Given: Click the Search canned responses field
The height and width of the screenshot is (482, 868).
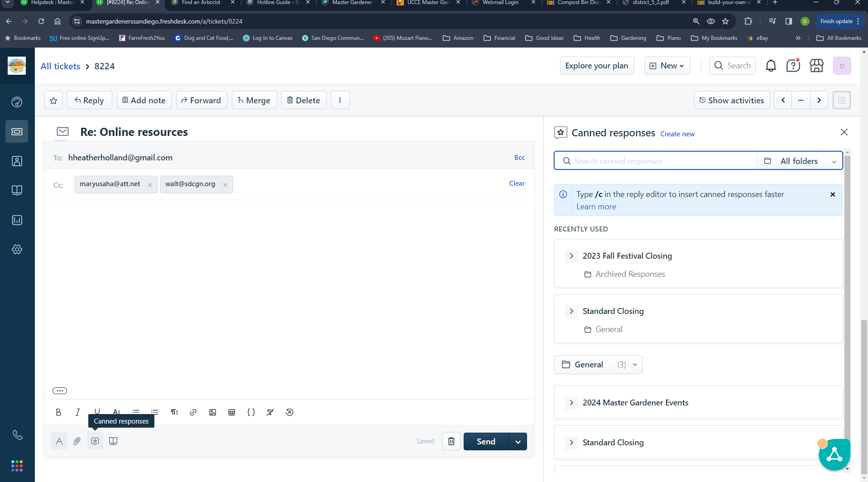Looking at the screenshot, I should point(656,161).
